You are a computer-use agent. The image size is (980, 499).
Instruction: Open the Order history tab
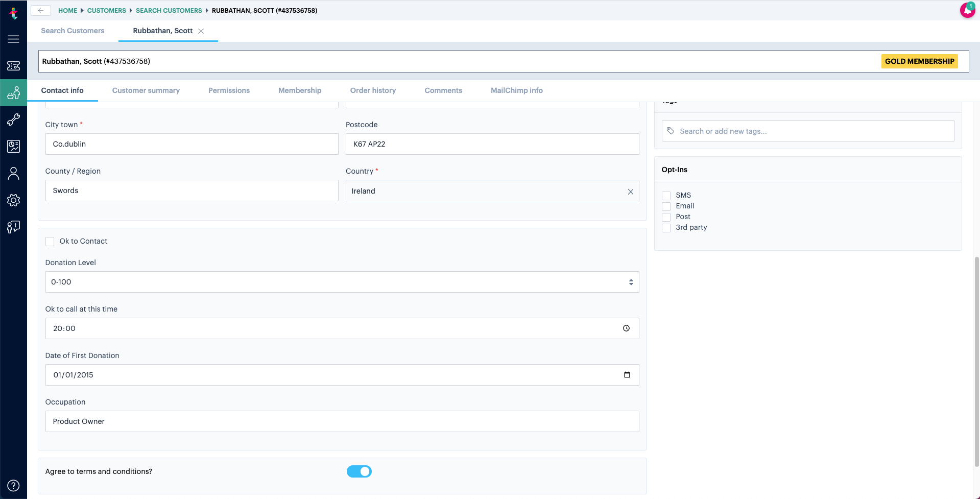coord(373,90)
